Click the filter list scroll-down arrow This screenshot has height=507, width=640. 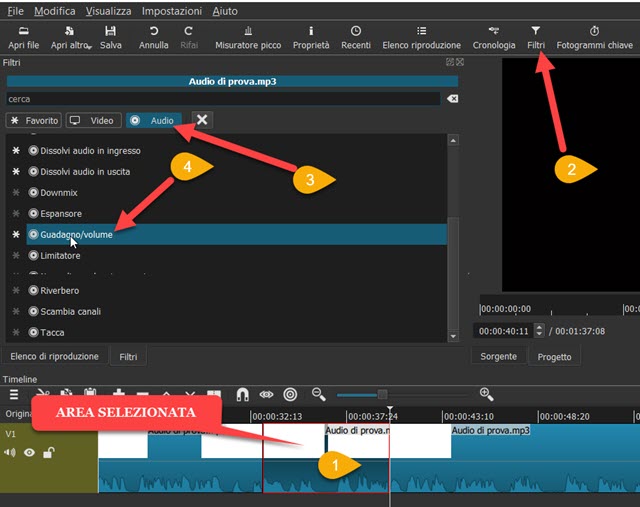(453, 336)
